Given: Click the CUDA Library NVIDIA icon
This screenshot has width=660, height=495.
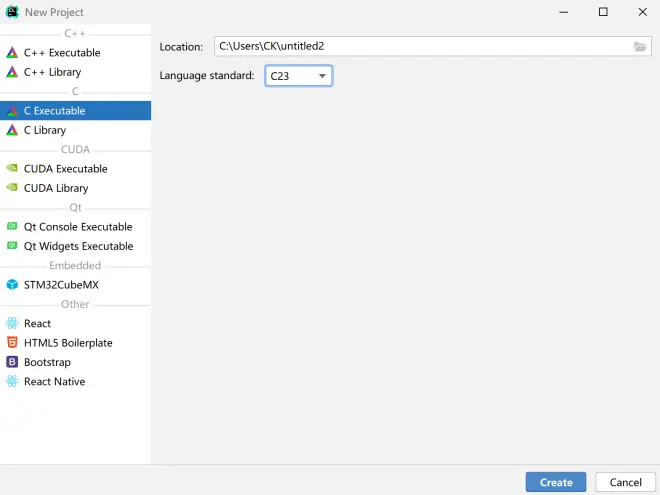Looking at the screenshot, I should (12, 187).
